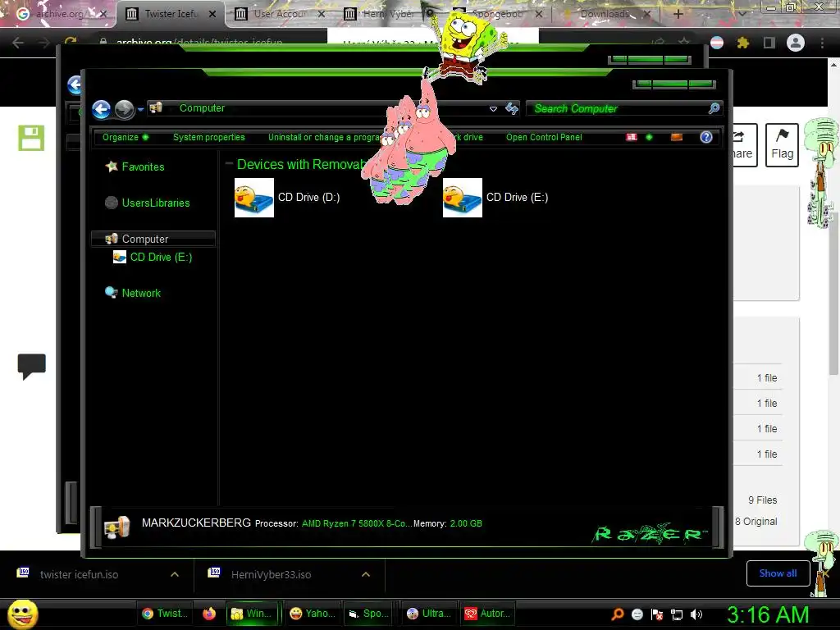Viewport: 840px width, 630px height.
Task: Open explorer help with the question mark
Action: point(706,137)
